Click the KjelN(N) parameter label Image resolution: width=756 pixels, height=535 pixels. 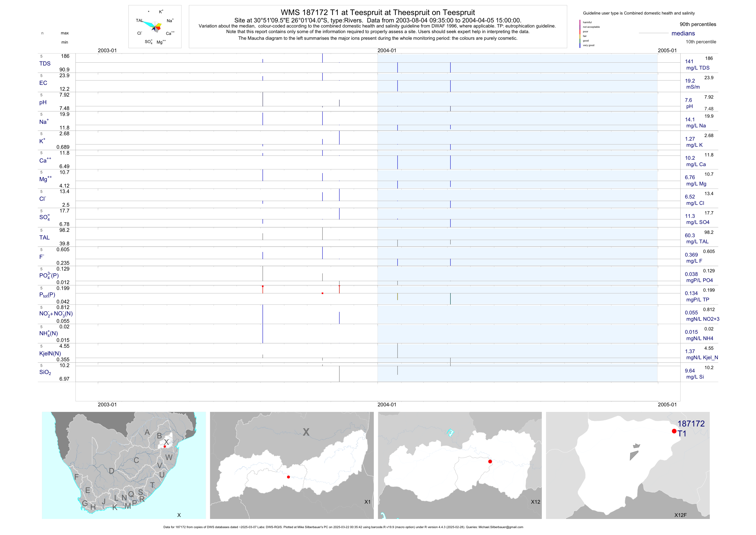pyautogui.click(x=50, y=354)
